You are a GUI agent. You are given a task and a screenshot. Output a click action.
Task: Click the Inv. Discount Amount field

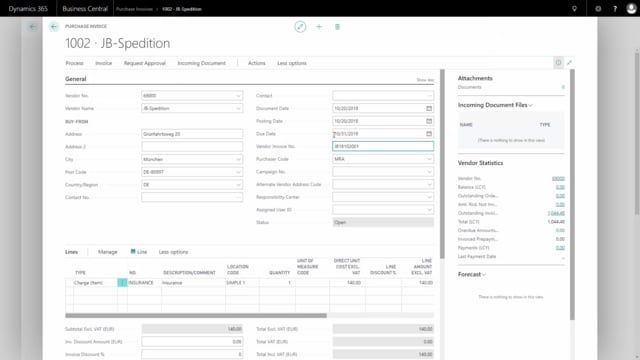[192, 342]
